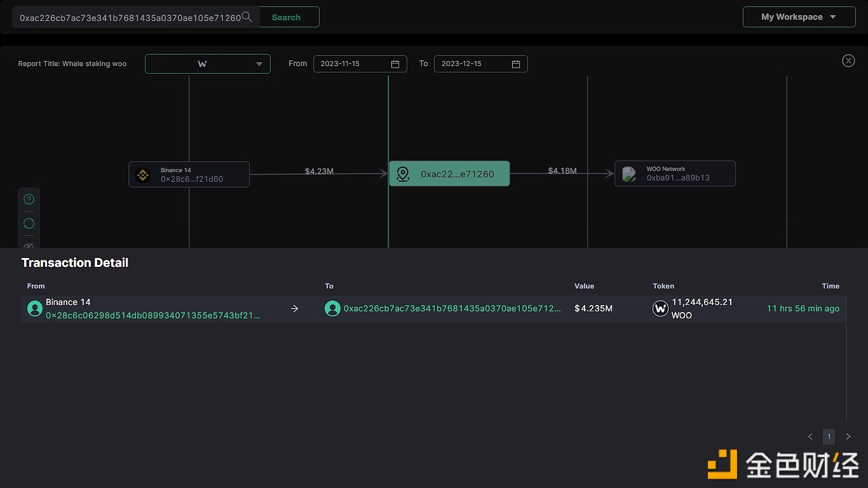The image size is (868, 488).
Task: Click the Token column header
Action: coord(663,286)
